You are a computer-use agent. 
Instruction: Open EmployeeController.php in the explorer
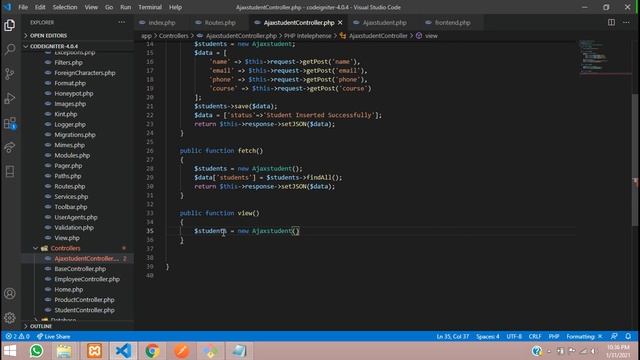pos(87,279)
